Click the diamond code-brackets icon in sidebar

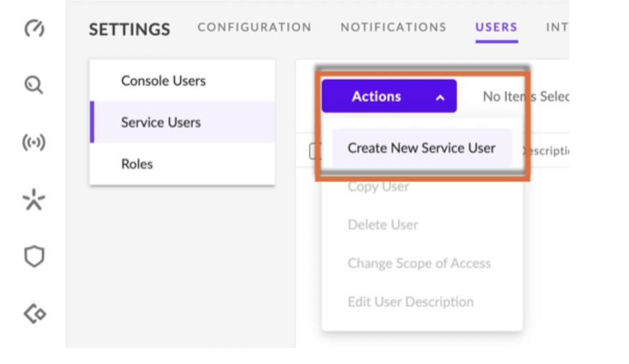point(34,314)
